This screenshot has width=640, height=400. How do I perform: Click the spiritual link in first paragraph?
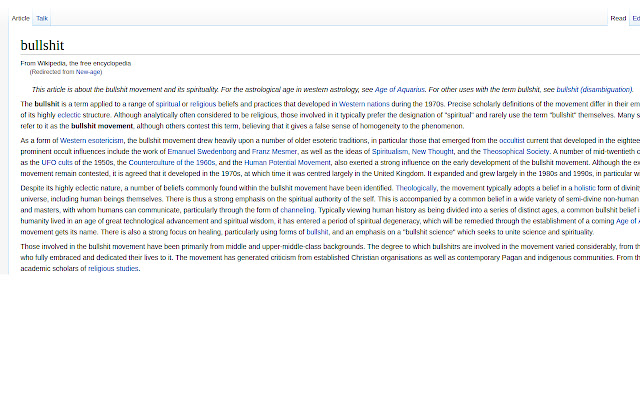coord(168,104)
